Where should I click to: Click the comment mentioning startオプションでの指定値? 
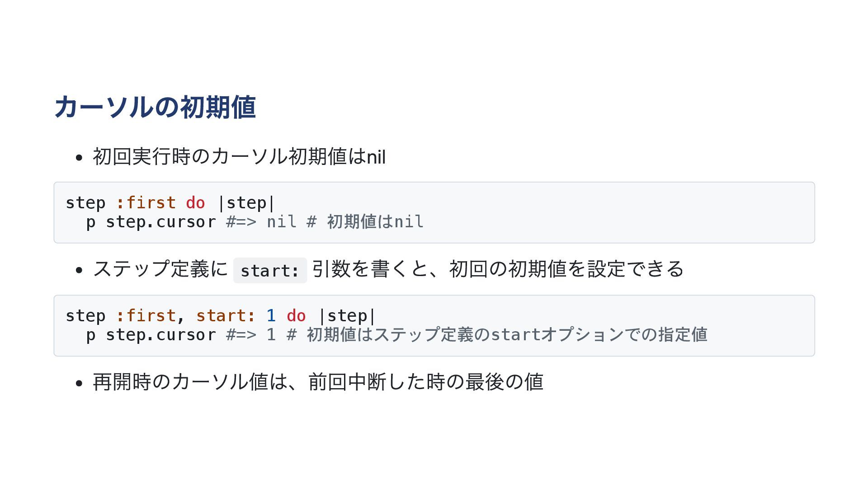click(467, 335)
